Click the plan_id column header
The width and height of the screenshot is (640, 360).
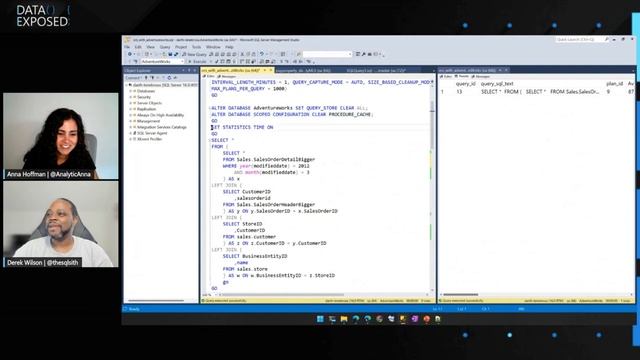pyautogui.click(x=614, y=84)
